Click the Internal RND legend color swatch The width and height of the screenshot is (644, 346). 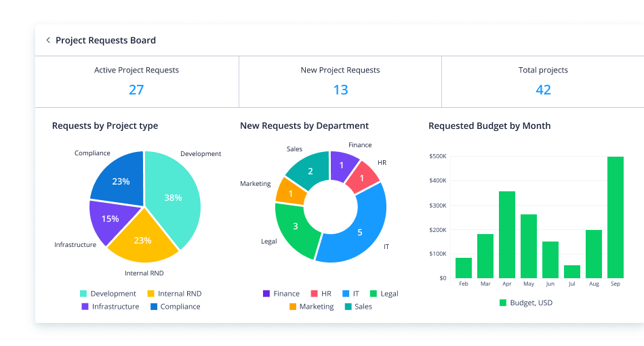click(150, 293)
